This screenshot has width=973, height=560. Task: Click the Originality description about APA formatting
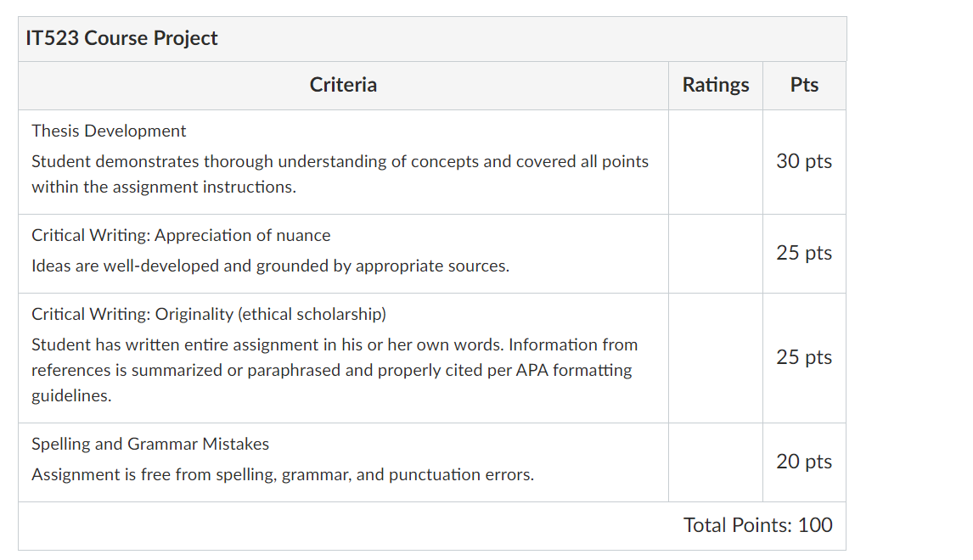coord(335,370)
